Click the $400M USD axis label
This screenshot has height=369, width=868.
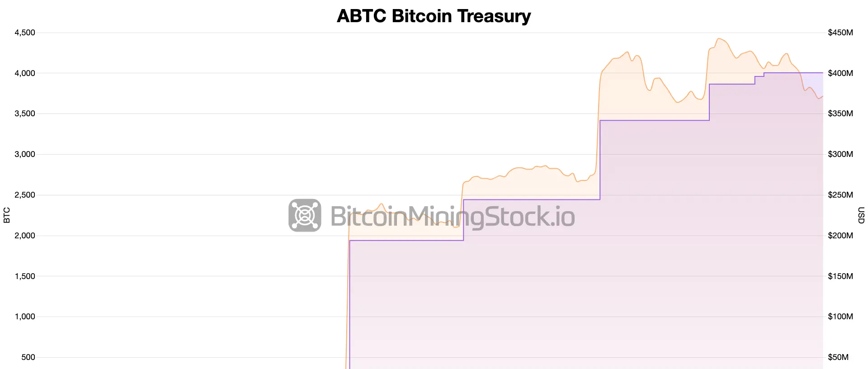(x=840, y=73)
